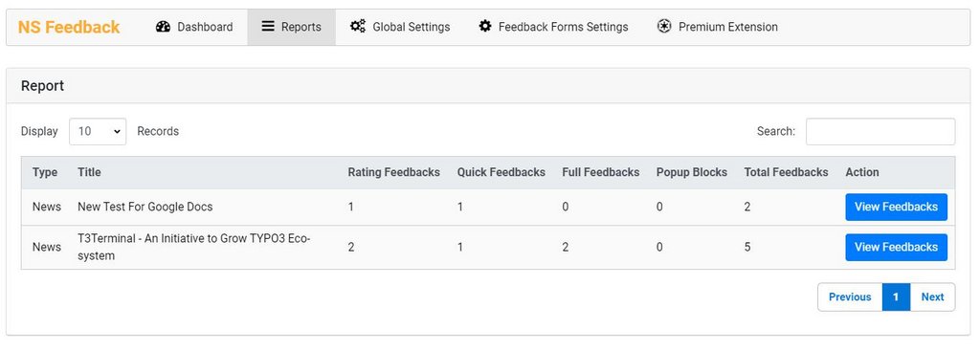Sort table by Title column header
Screen dimensions: 980x351
pyautogui.click(x=89, y=172)
